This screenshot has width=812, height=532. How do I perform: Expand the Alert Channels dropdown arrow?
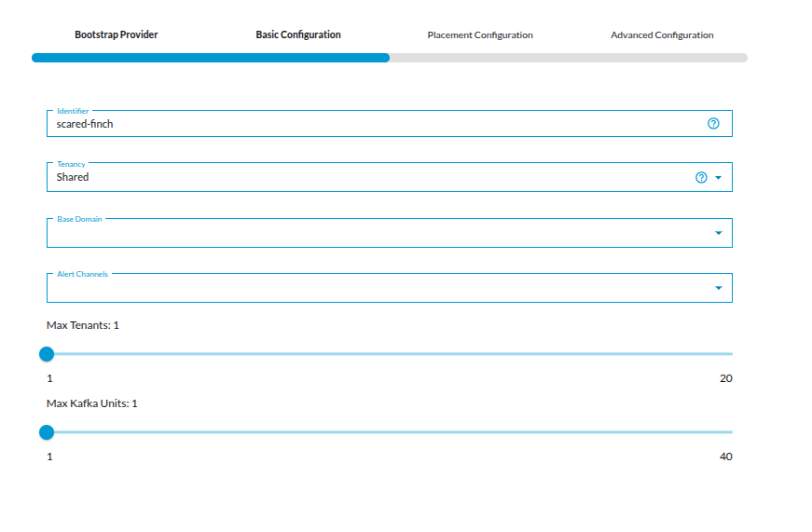[718, 288]
